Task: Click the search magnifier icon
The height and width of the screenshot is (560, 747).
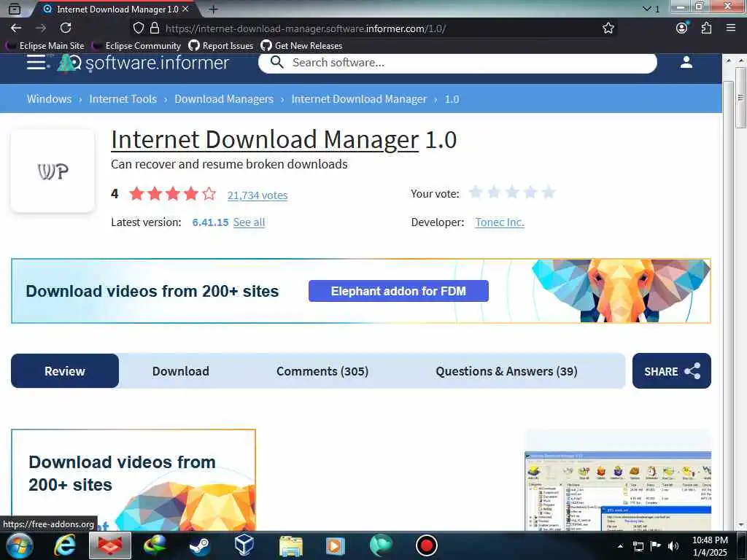Action: click(276, 63)
